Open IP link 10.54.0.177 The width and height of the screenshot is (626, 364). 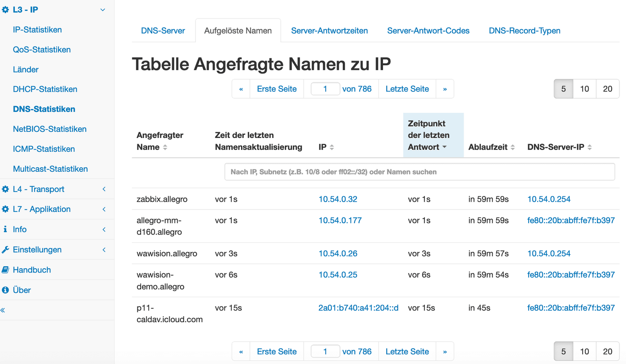point(340,221)
